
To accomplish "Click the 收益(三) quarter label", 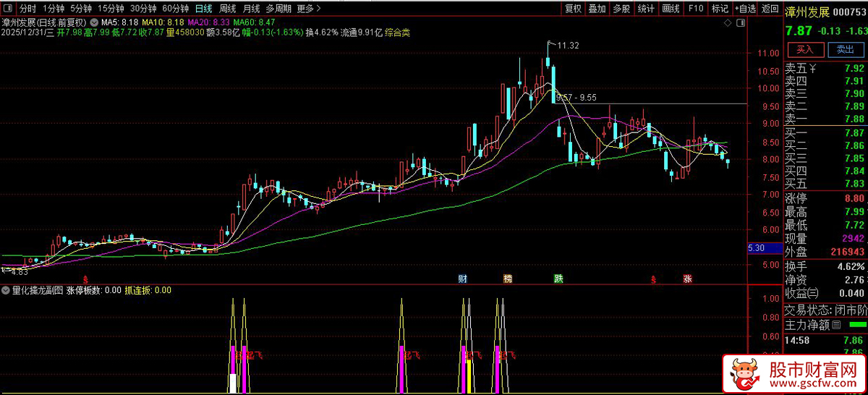I will click(802, 293).
